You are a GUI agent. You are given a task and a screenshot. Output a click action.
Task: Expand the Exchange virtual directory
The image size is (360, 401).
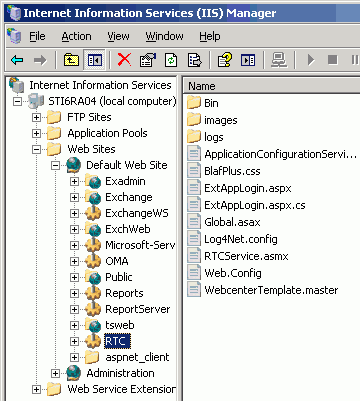click(74, 197)
